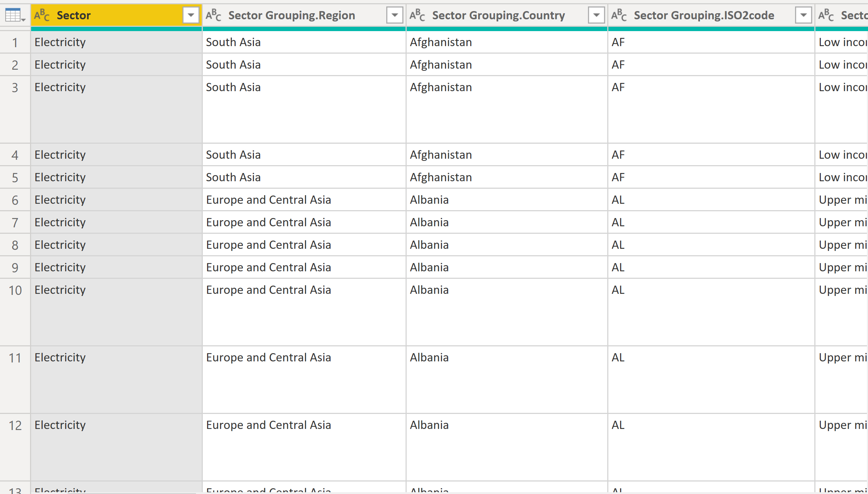Click the ABC data type icon of the Sector column
The image size is (868, 494).
(42, 15)
